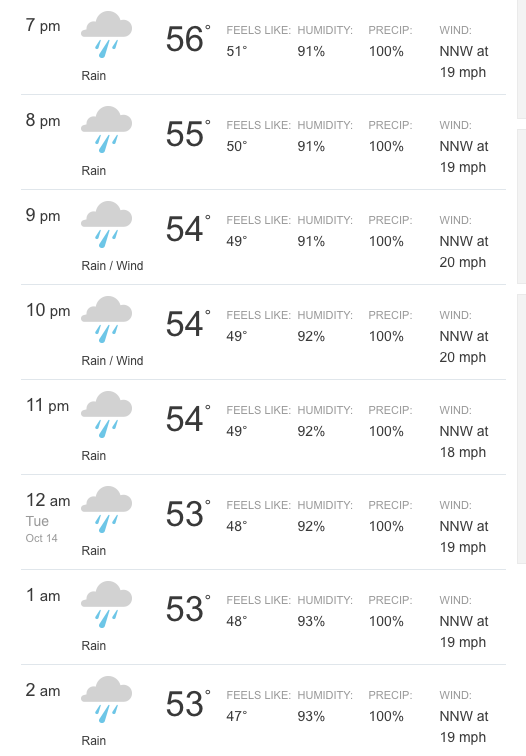
Task: Select the 56° temperature reading
Action: [x=188, y=39]
